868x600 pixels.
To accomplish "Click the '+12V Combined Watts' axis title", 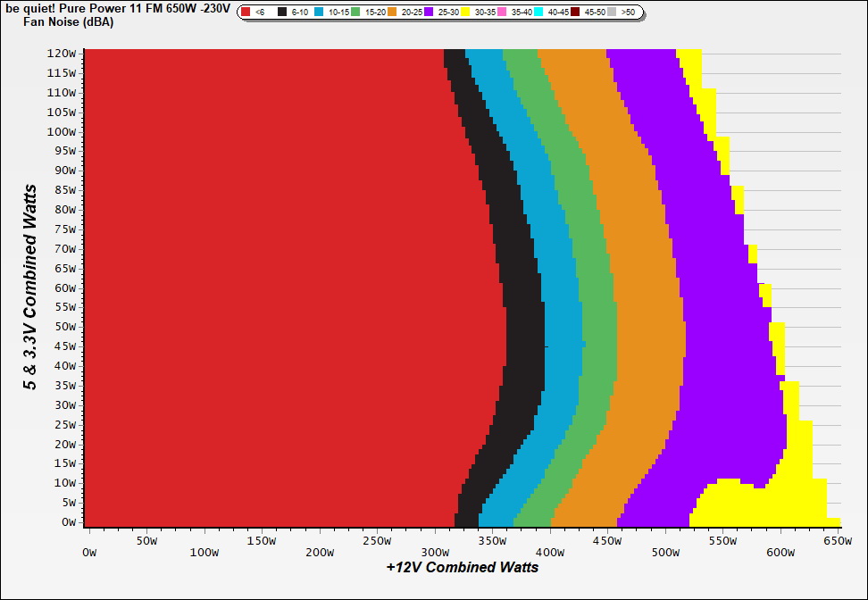I will click(x=462, y=566).
